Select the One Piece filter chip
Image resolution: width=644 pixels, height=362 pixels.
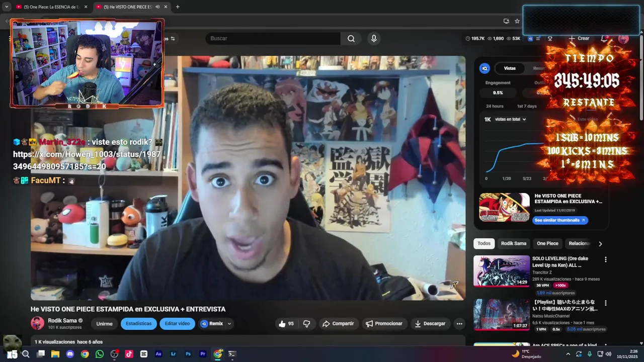(x=547, y=243)
